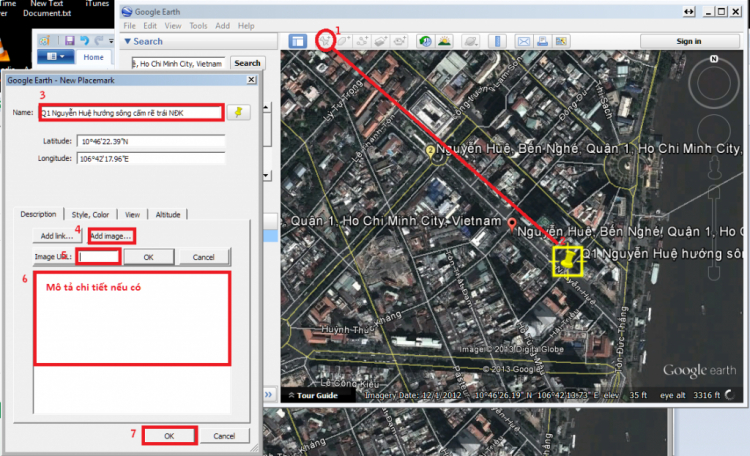Toggle the sidebar panel in Google Earth toolbar
Viewport: 750px width, 456px height.
coord(298,41)
